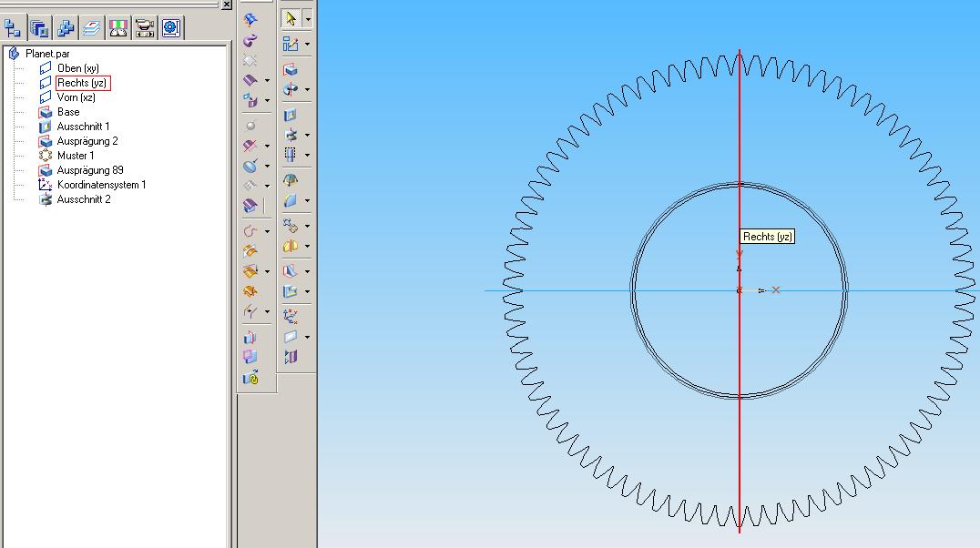Select Koordinatensystem 1 in the tree
Screen dimensions: 980x548
101,185
